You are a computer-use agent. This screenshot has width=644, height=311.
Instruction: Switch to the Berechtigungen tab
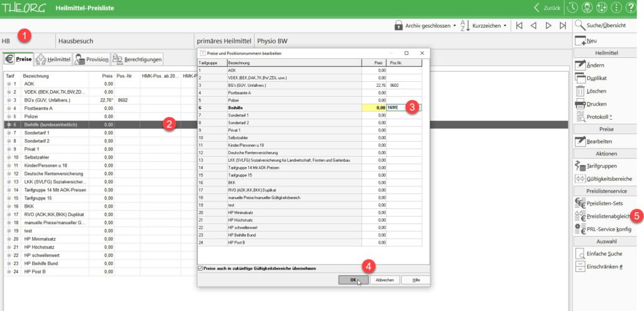pyautogui.click(x=137, y=59)
